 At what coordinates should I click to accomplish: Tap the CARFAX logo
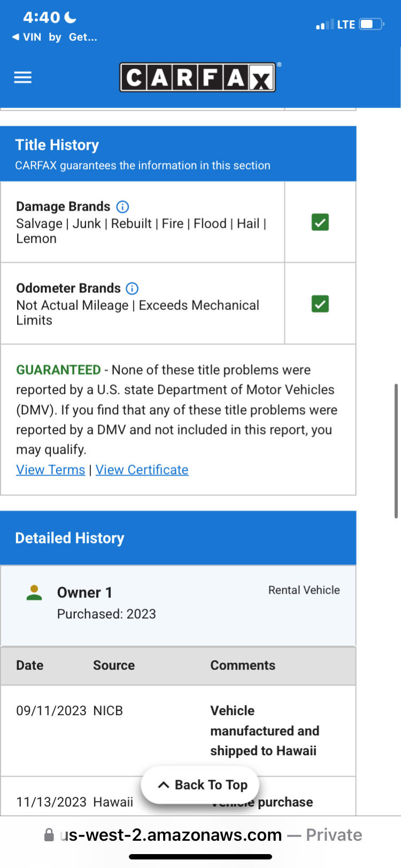click(x=198, y=77)
